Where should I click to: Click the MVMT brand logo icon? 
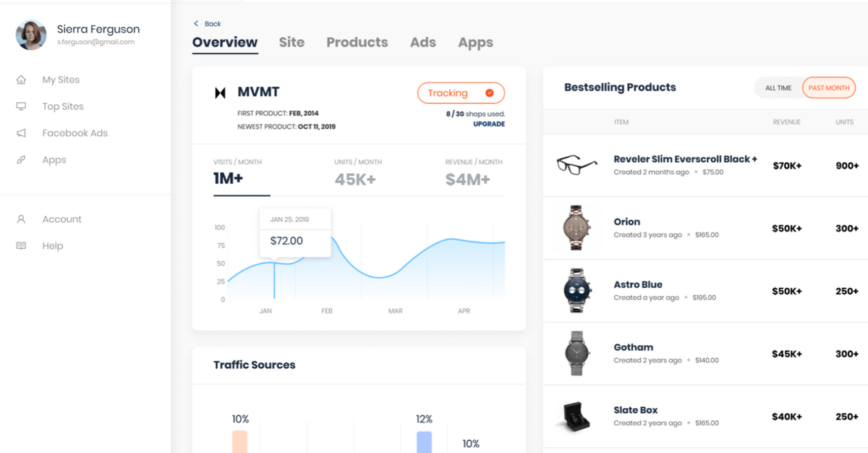(220, 93)
